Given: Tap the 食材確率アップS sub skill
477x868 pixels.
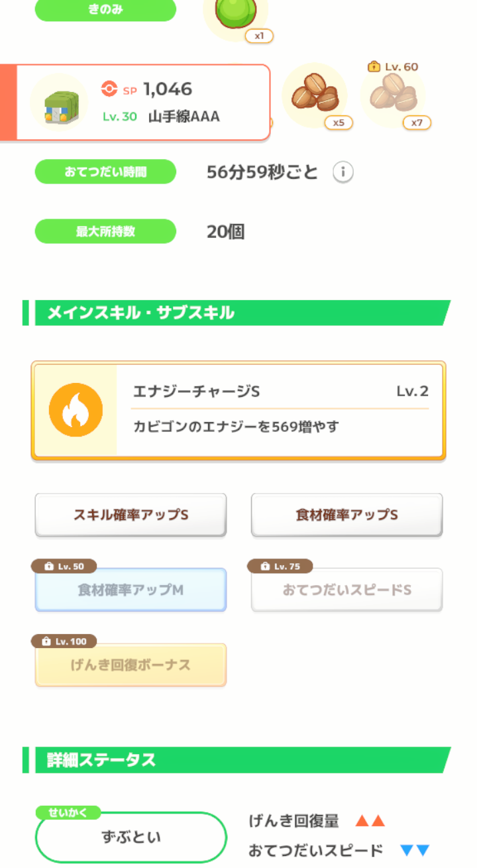Looking at the screenshot, I should pos(346,515).
